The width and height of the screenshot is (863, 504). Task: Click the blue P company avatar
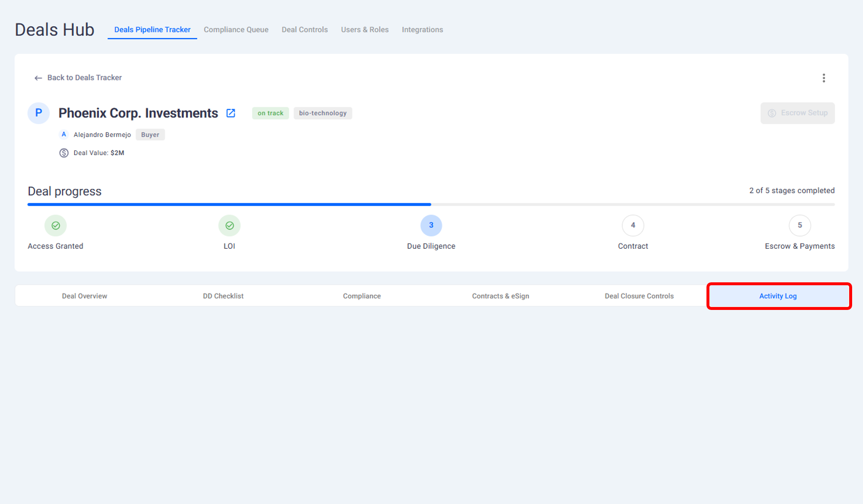tap(39, 113)
